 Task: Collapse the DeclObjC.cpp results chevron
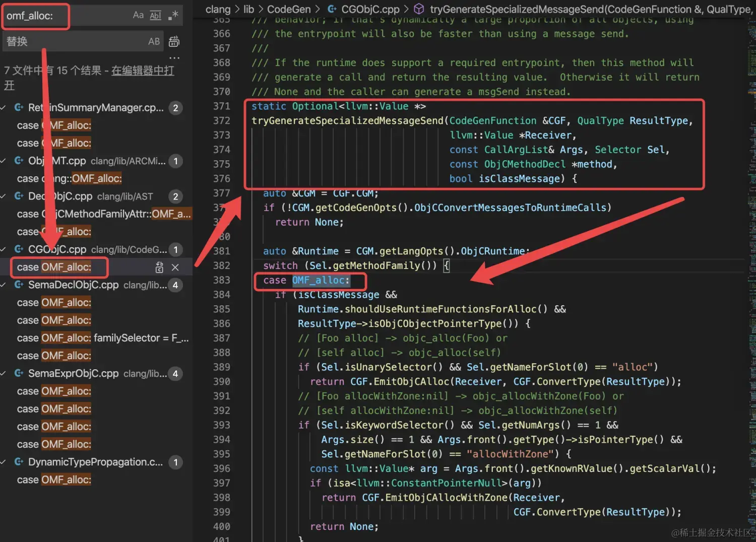(x=4, y=196)
